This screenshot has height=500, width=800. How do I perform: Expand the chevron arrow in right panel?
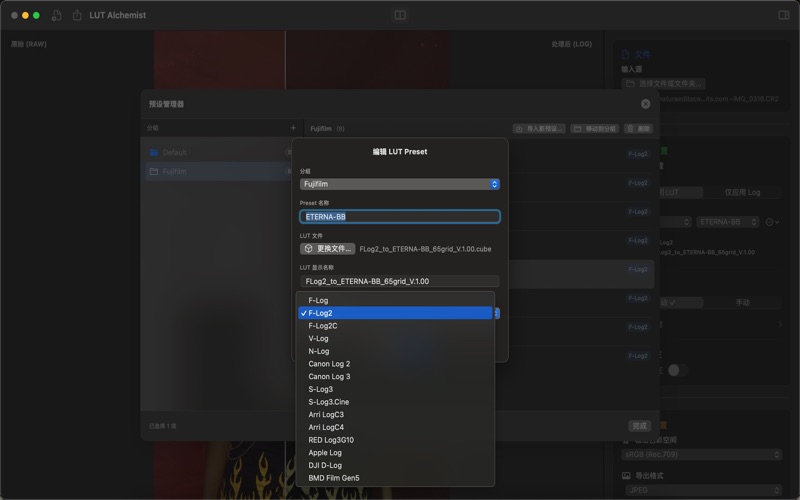point(780,324)
